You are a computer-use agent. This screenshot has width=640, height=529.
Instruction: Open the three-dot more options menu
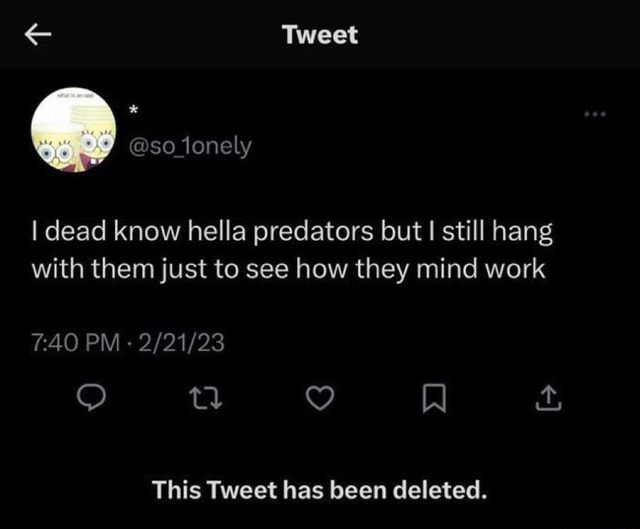click(596, 112)
